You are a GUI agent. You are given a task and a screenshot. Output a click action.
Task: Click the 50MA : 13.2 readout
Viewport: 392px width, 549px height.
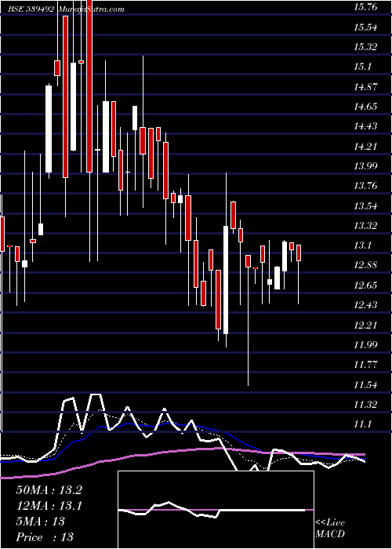49,490
